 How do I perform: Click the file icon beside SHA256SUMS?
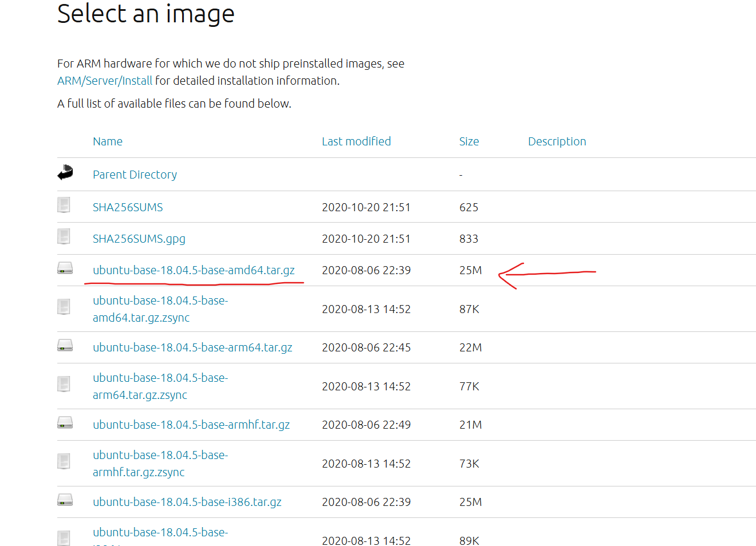point(64,205)
